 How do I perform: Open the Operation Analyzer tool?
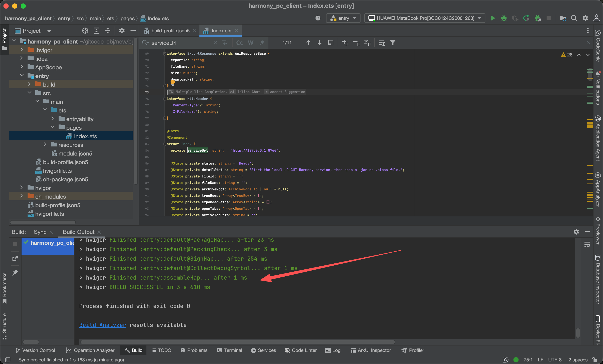pyautogui.click(x=90, y=350)
